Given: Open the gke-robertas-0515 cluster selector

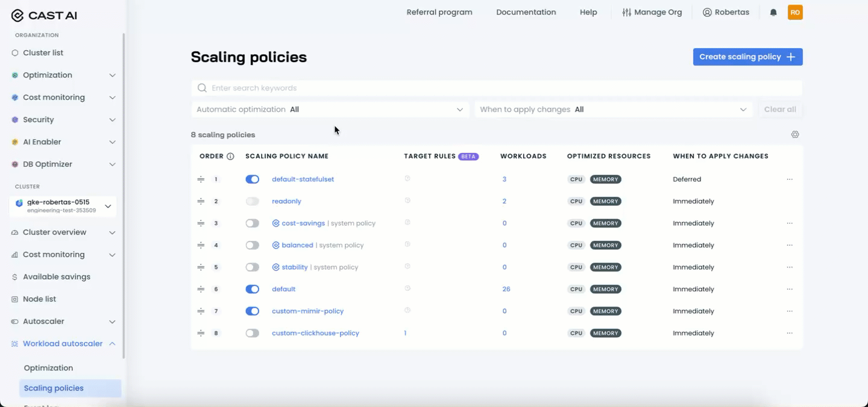Looking at the screenshot, I should point(63,206).
